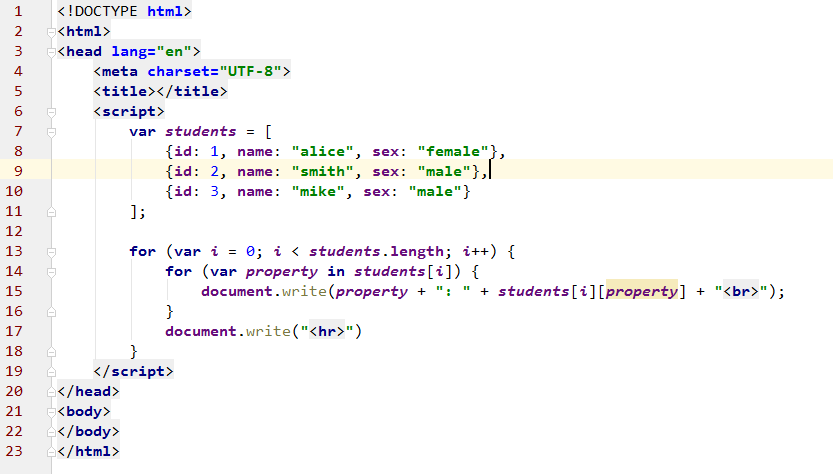Collapse the html tag fold marker on line 2
This screenshot has height=474, width=833.
click(51, 32)
